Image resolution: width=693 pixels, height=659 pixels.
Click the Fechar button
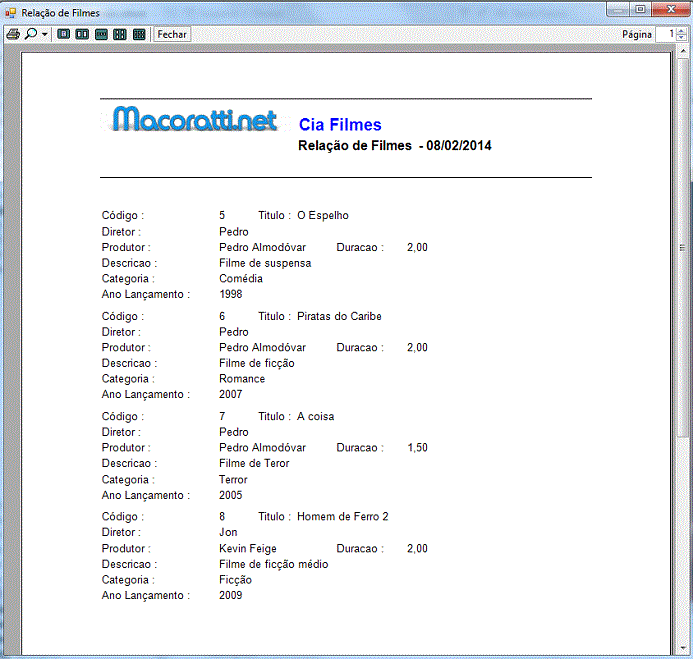point(172,34)
